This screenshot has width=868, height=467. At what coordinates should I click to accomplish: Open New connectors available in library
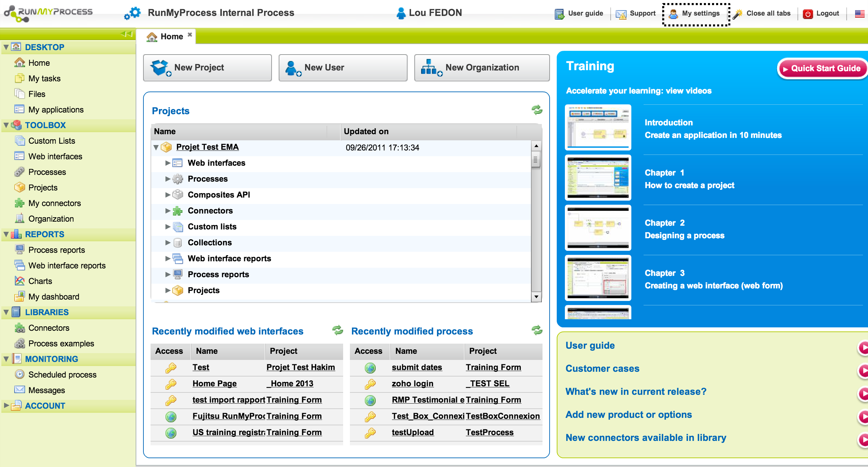[646, 438]
